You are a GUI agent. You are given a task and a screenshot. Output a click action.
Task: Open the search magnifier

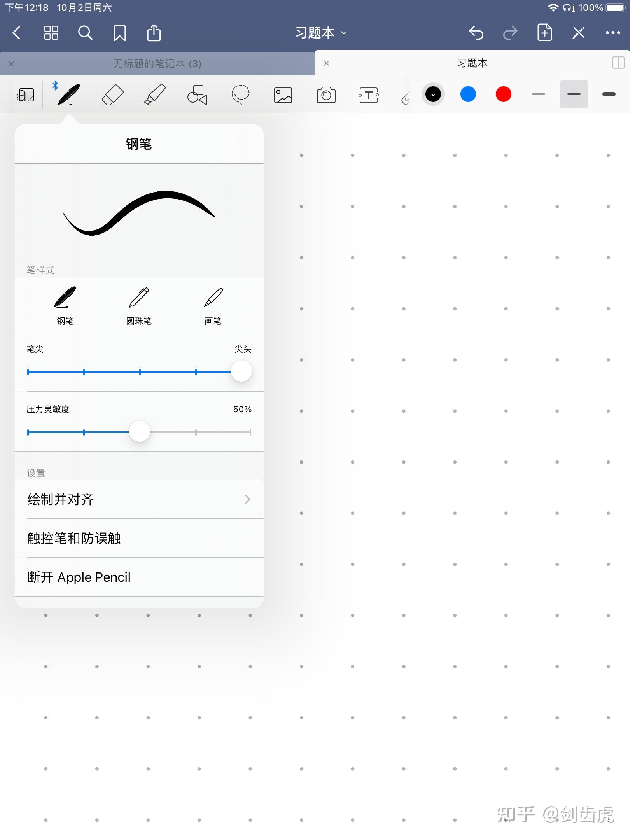[x=85, y=33]
